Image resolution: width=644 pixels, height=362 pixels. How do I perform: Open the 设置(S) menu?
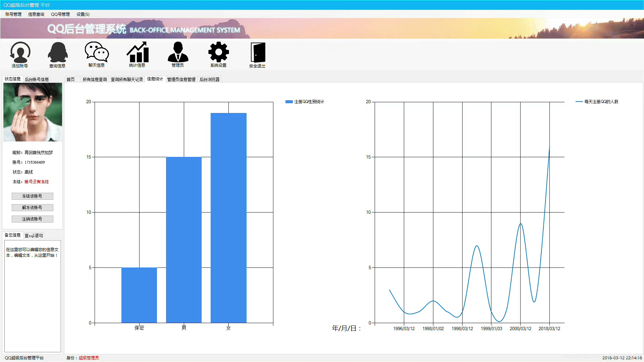pyautogui.click(x=83, y=14)
